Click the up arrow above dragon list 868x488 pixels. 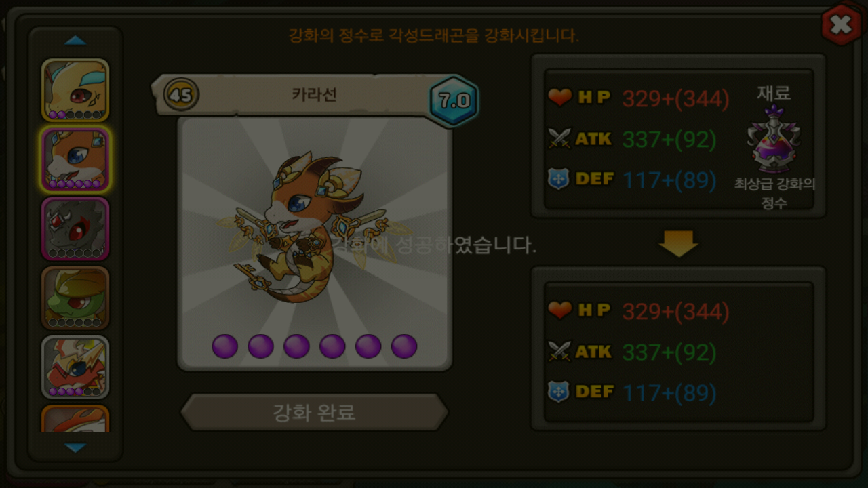[75, 41]
